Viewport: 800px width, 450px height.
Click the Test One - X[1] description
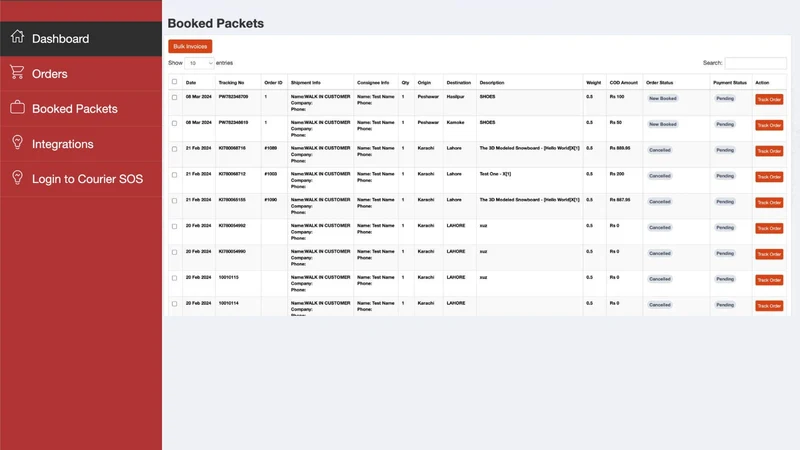495,174
